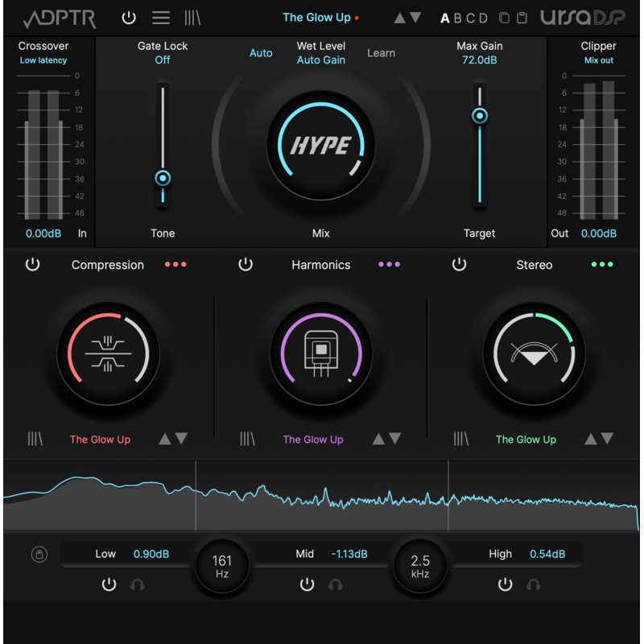The image size is (644, 644).
Task: Click the Harmonics tube knob
Action: coord(320,353)
